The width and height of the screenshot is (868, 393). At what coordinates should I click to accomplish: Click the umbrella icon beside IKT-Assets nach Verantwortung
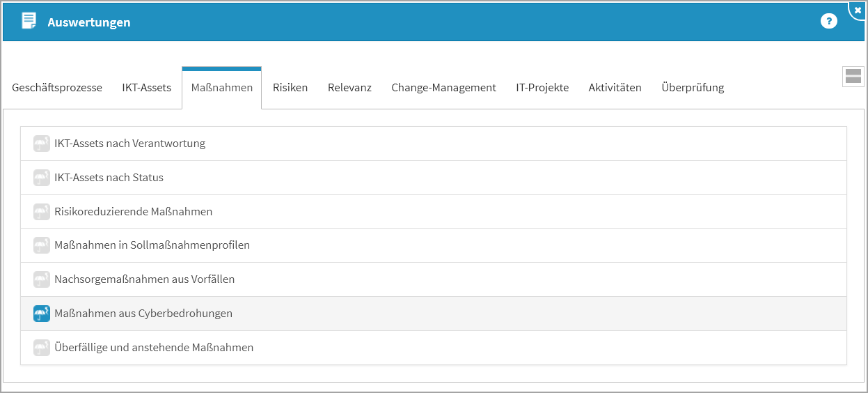coord(42,144)
